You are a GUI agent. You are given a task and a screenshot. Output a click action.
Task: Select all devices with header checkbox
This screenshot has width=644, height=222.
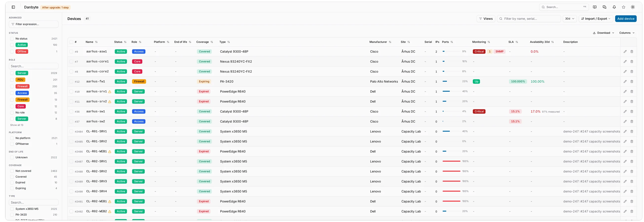[71, 42]
